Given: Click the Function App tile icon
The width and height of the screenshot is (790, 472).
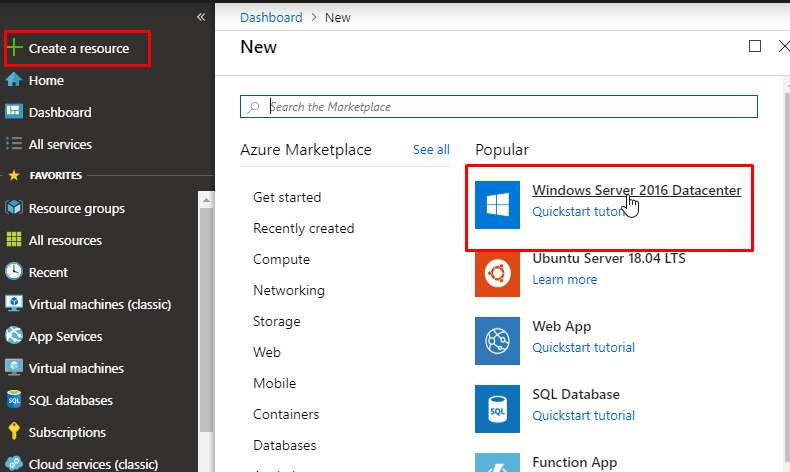Looking at the screenshot, I should [x=497, y=462].
